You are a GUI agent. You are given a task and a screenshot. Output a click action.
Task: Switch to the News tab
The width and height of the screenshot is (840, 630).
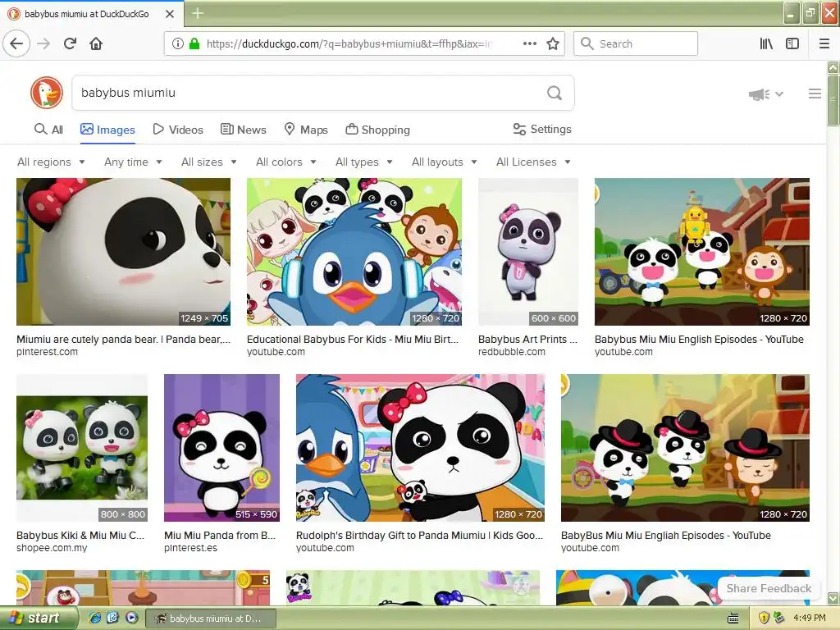point(243,130)
